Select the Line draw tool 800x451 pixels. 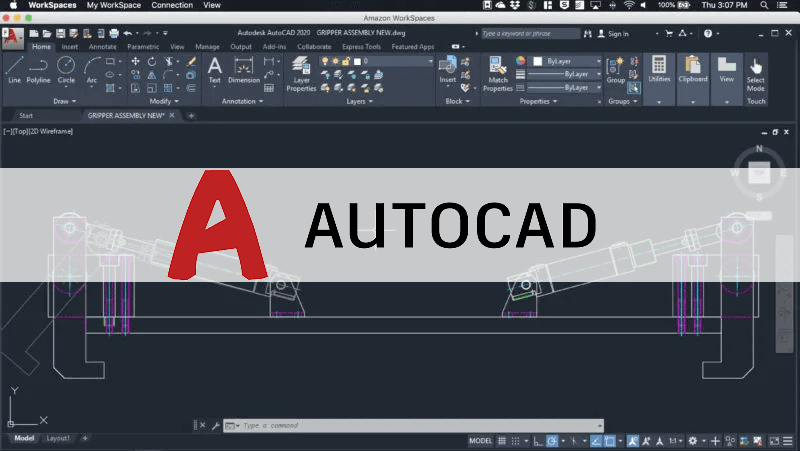pyautogui.click(x=14, y=69)
